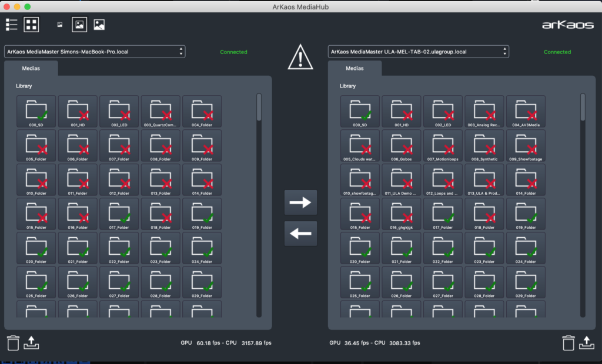
Task: Select Medias tab of Simons-MacBook-Pro panel
Action: pyautogui.click(x=31, y=68)
